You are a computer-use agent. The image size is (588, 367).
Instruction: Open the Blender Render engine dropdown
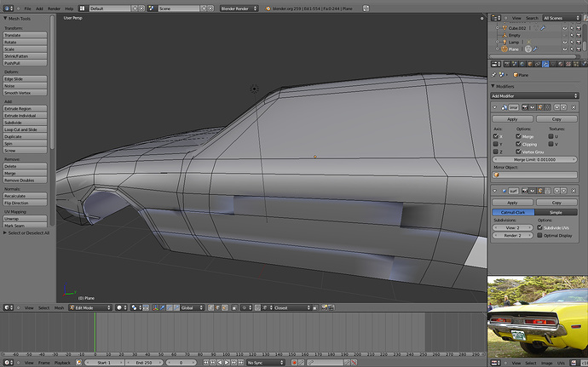239,9
